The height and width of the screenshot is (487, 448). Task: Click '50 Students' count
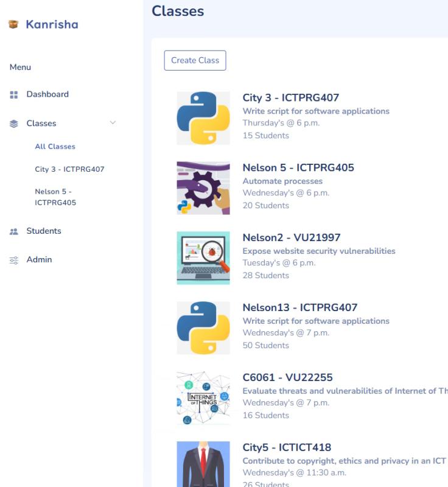click(x=266, y=345)
